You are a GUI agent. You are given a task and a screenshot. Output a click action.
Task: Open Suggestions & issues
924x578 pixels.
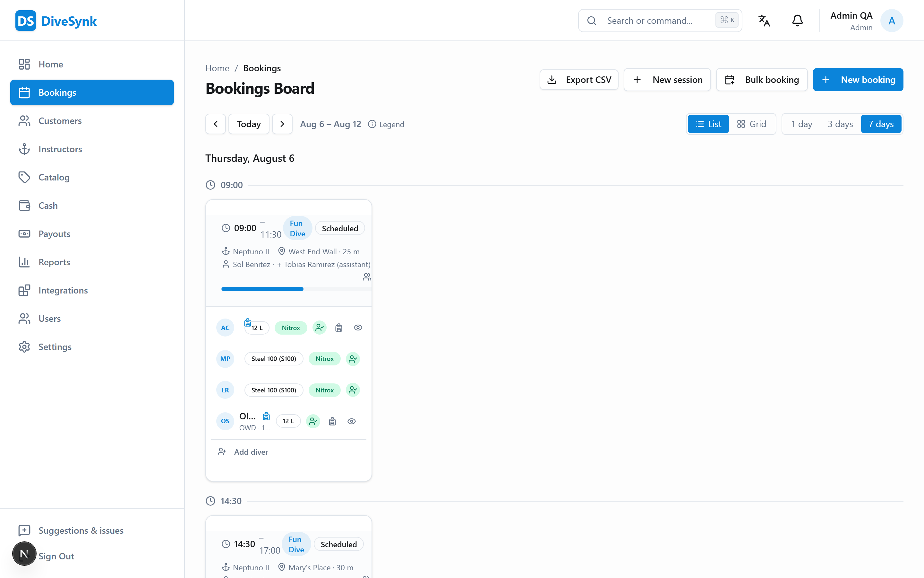click(92, 530)
